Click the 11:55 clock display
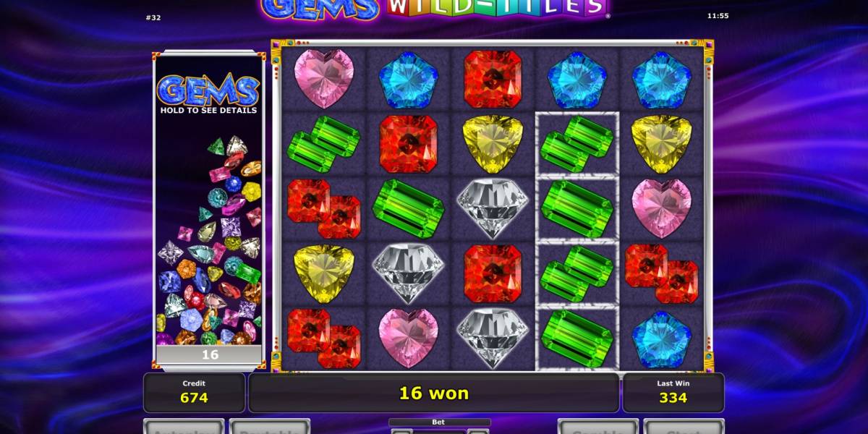The image size is (868, 434). point(718,15)
